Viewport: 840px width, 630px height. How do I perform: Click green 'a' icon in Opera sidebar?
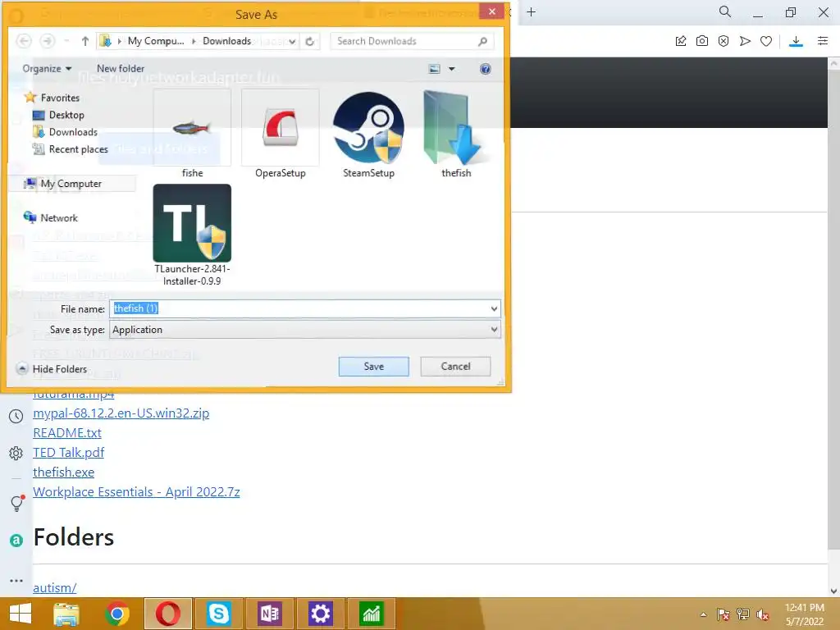pyautogui.click(x=16, y=541)
